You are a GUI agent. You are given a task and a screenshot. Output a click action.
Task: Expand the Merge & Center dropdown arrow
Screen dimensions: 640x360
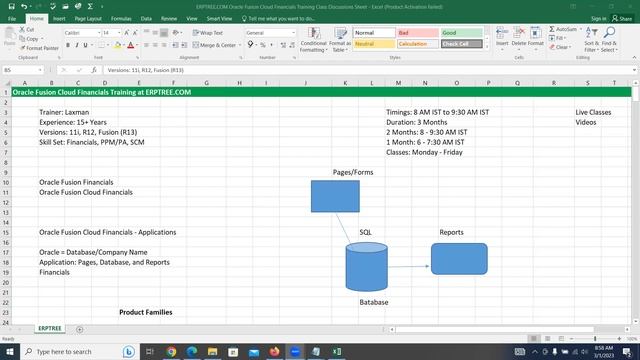[x=240, y=45]
